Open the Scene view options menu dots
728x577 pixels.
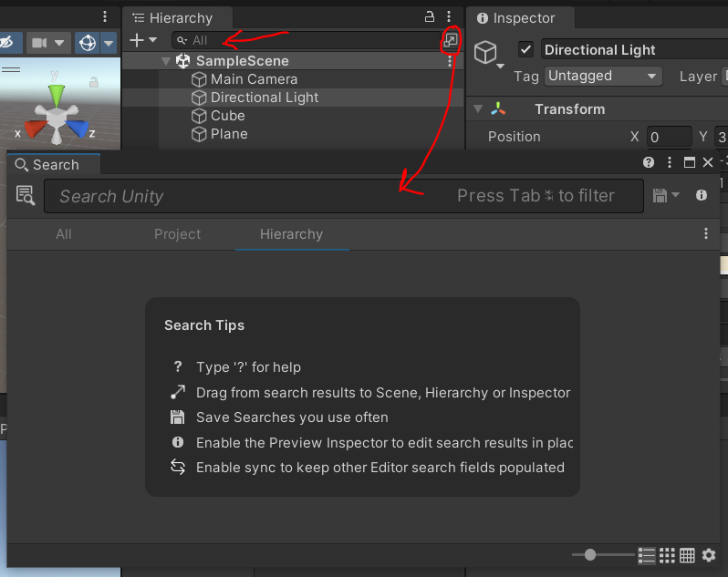pyautogui.click(x=105, y=17)
